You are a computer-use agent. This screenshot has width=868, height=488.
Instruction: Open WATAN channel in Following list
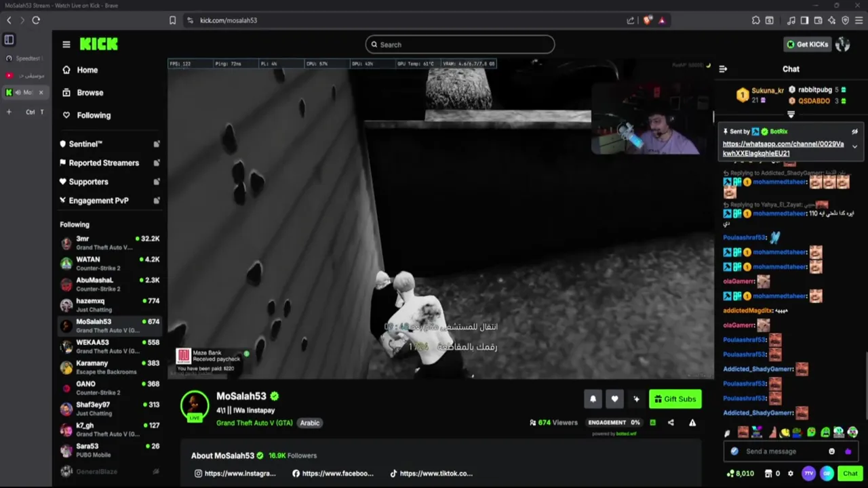[x=110, y=264]
